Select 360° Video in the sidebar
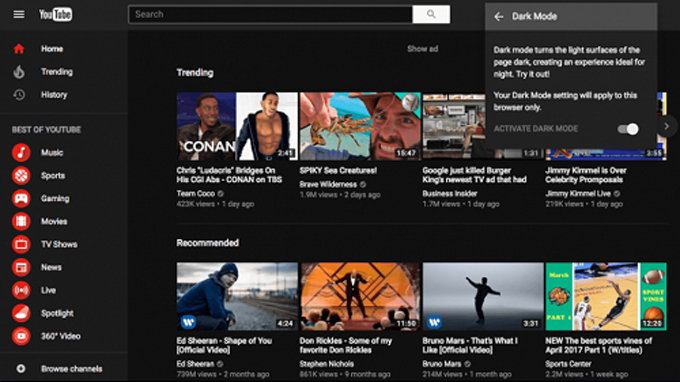The width and height of the screenshot is (680, 382). coord(61,336)
